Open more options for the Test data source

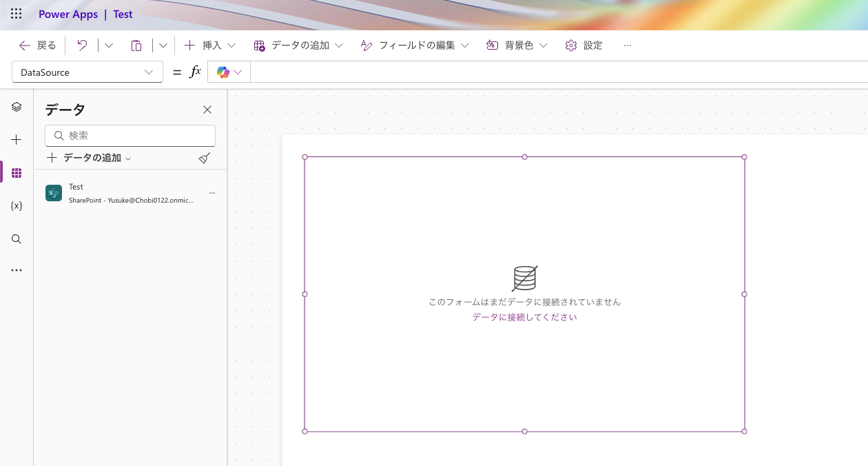coord(212,192)
